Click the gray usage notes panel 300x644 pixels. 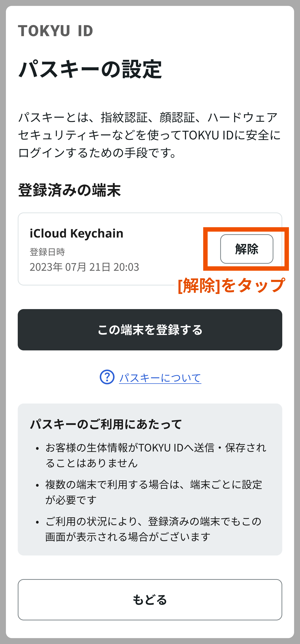tap(150, 479)
